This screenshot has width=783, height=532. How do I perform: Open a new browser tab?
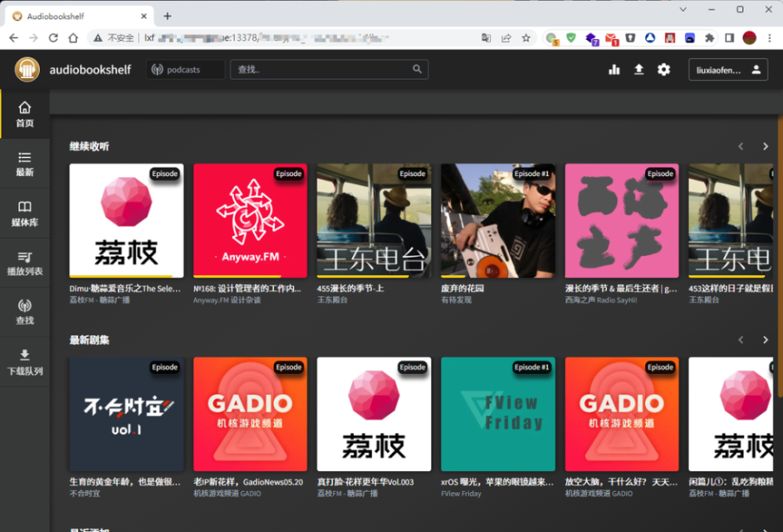click(168, 16)
